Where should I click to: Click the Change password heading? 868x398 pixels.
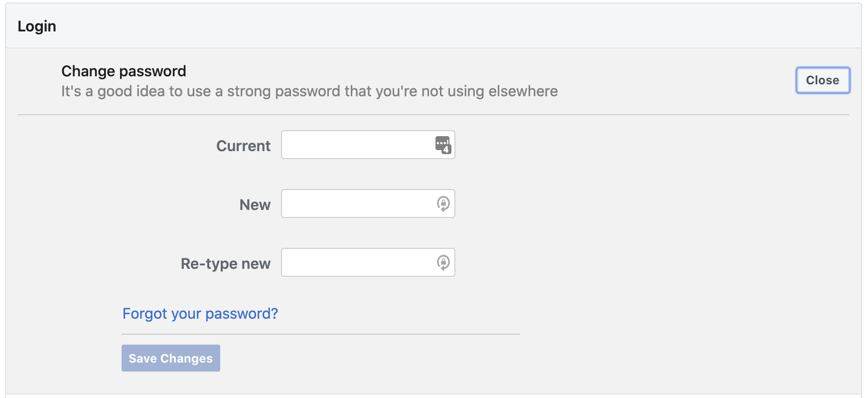coord(123,71)
